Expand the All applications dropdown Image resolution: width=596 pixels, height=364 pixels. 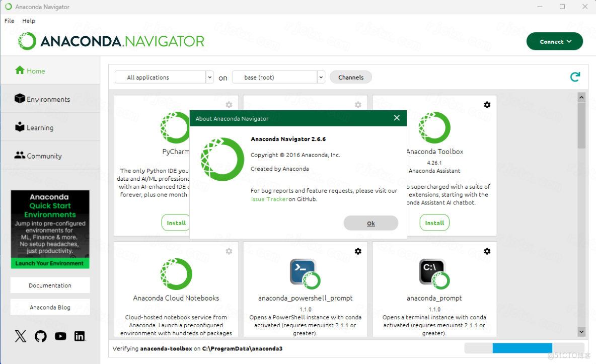(x=209, y=77)
